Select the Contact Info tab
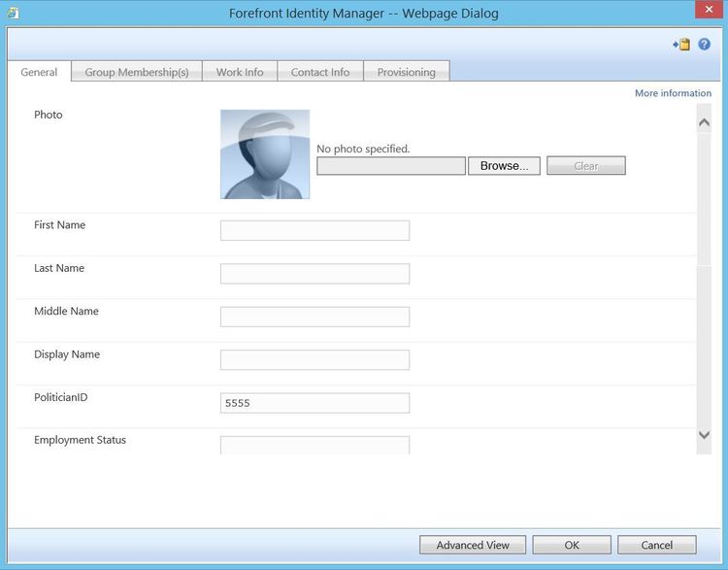Image resolution: width=728 pixels, height=570 pixels. [x=320, y=72]
